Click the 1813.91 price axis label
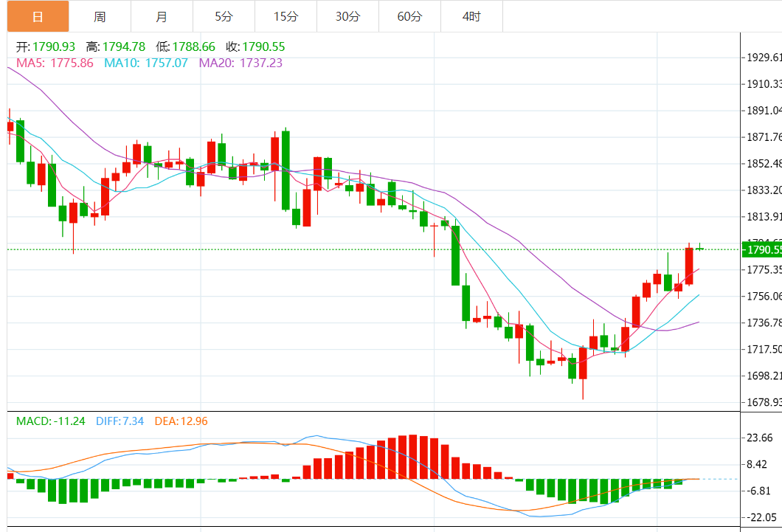Image resolution: width=782 pixels, height=532 pixels. click(x=764, y=217)
